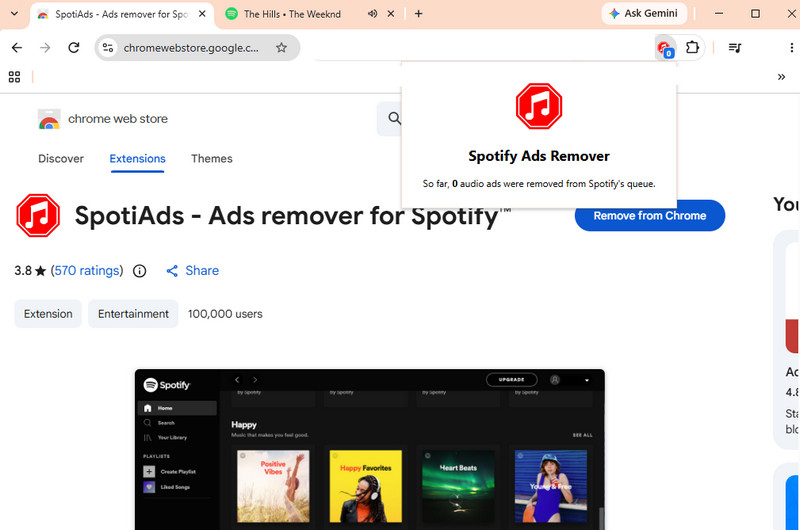Image resolution: width=800 pixels, height=530 pixels.
Task: Click the ratings info circle icon
Action: coord(139,271)
